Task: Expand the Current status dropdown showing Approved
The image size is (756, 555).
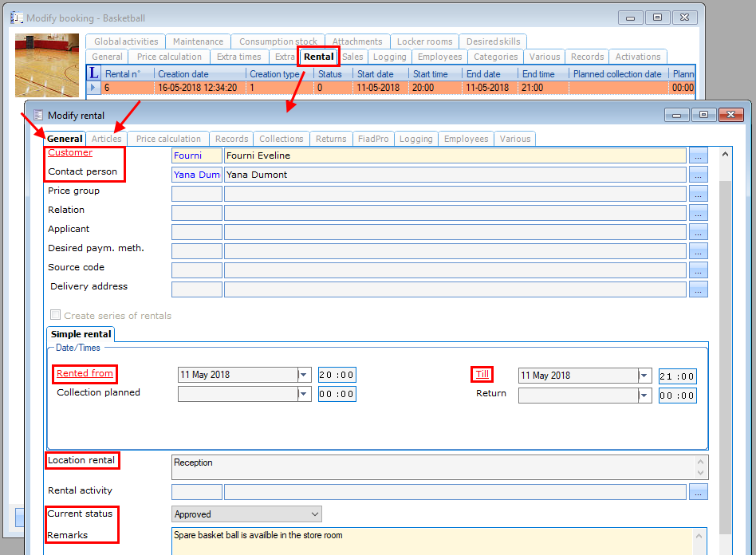Action: click(x=315, y=514)
